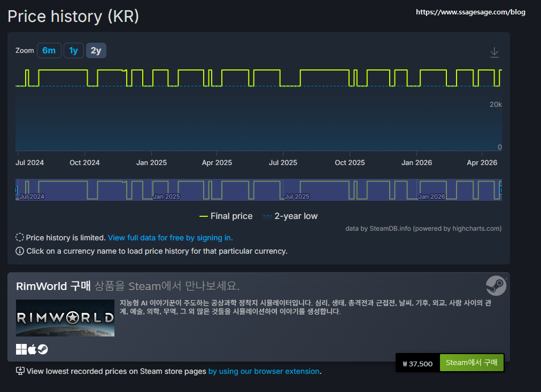
Task: Click the Jul 2024 x-axis label
Action: click(x=30, y=163)
